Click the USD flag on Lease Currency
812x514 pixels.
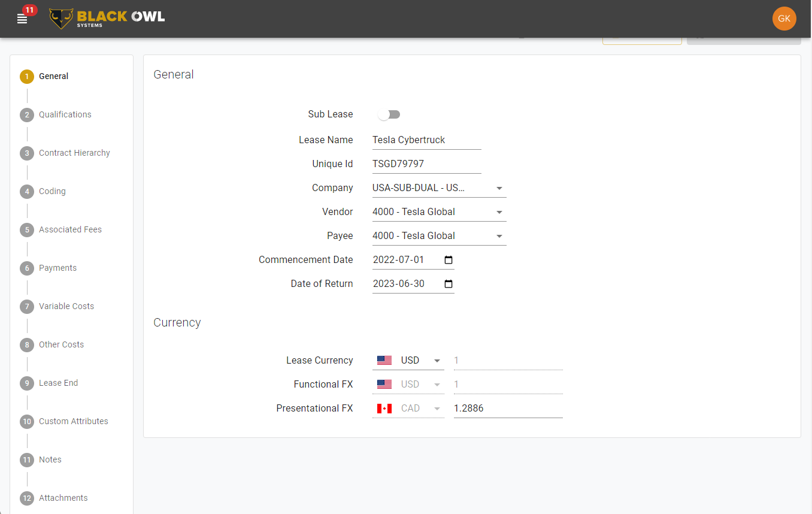pyautogui.click(x=384, y=360)
